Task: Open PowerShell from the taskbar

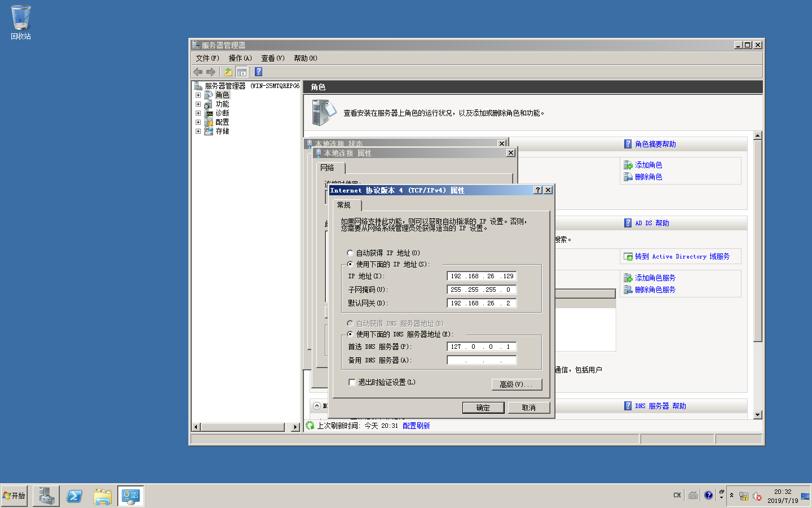Action: (74, 496)
